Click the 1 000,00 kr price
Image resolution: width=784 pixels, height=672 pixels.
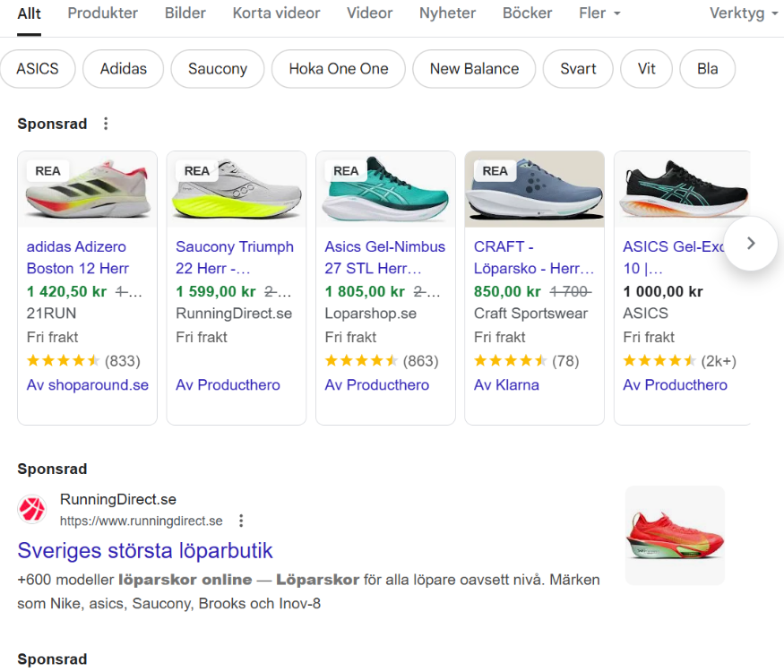(662, 291)
